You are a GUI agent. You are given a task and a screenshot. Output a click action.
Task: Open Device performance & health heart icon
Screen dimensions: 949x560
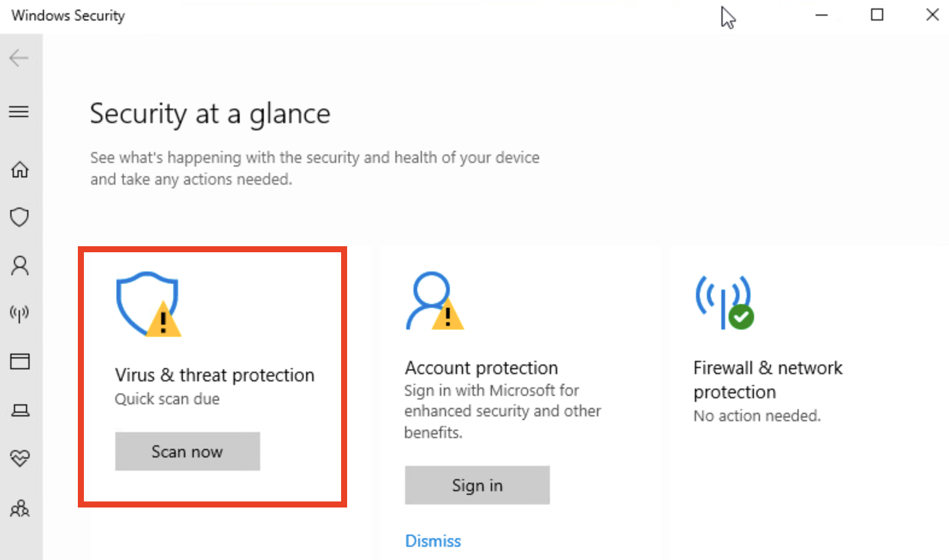(x=20, y=457)
